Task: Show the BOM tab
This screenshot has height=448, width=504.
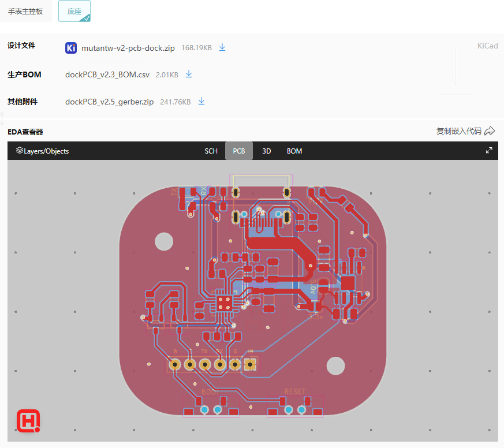Action: coord(294,151)
